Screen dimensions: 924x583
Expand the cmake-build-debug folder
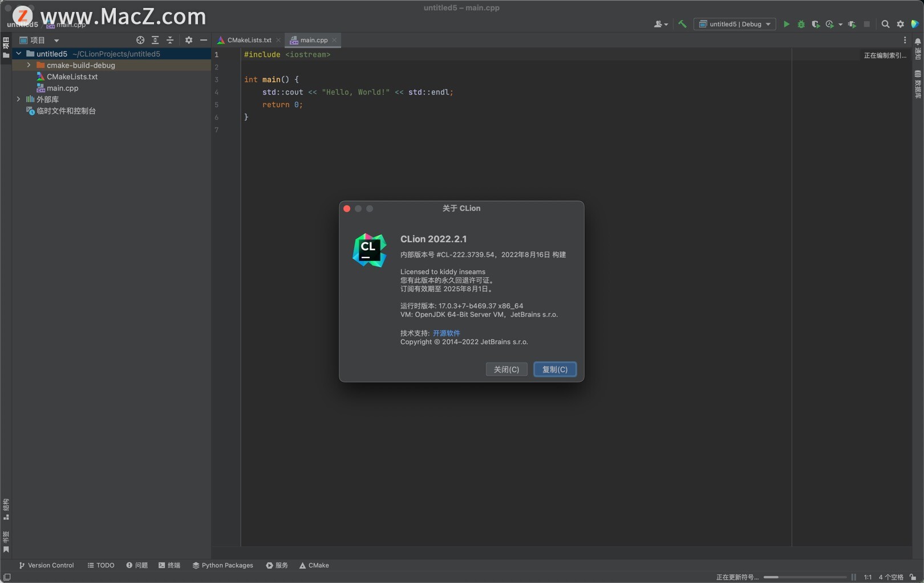click(29, 65)
